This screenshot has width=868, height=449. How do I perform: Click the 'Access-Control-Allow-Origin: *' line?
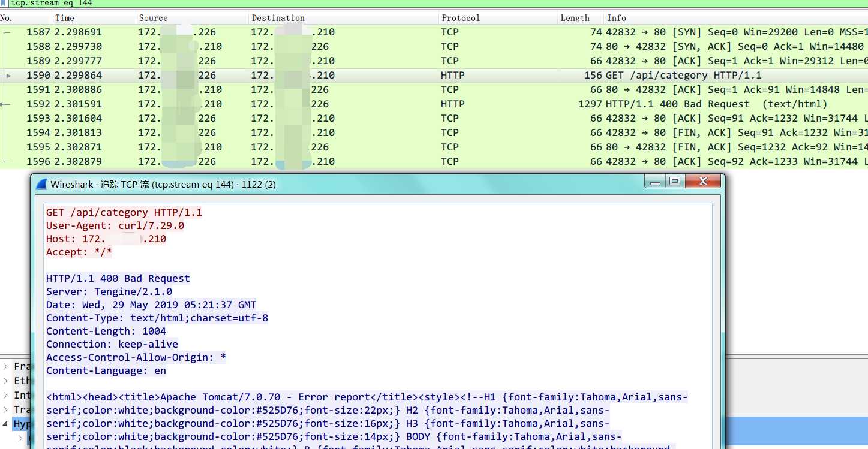coord(136,357)
